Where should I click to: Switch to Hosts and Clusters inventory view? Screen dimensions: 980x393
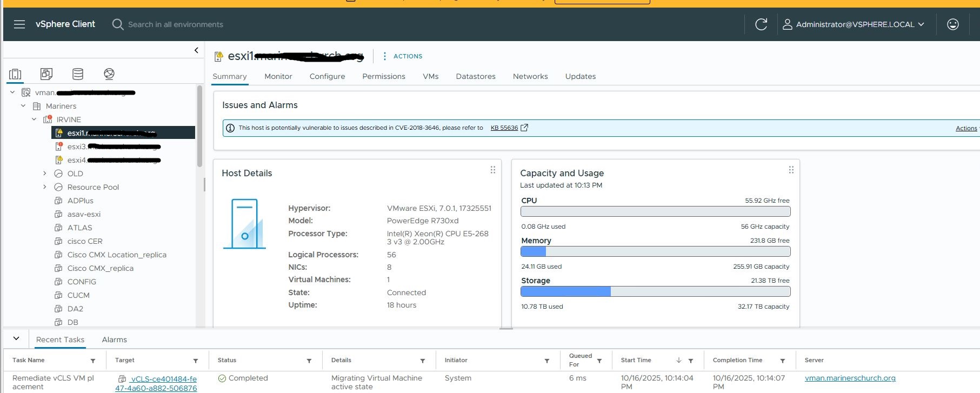tap(15, 74)
